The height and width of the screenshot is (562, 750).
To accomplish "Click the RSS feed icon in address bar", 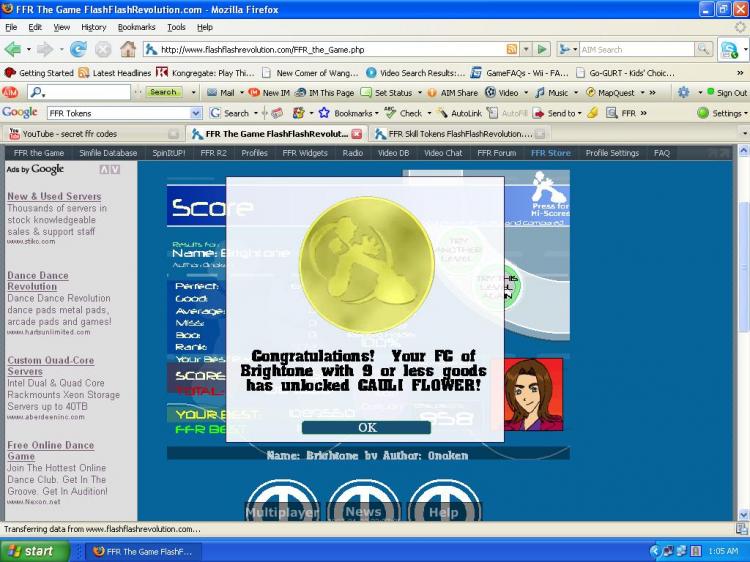I will tap(512, 49).
